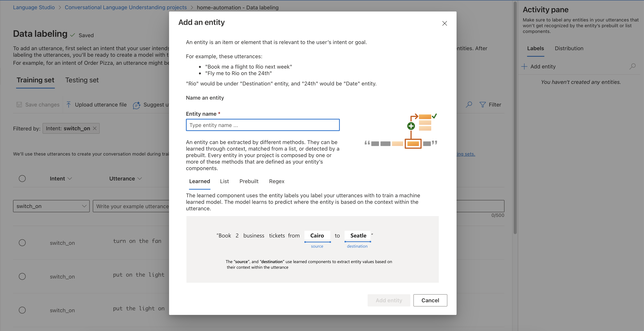Click the search icon in Activity pane
This screenshot has width=644, height=331.
(632, 66)
